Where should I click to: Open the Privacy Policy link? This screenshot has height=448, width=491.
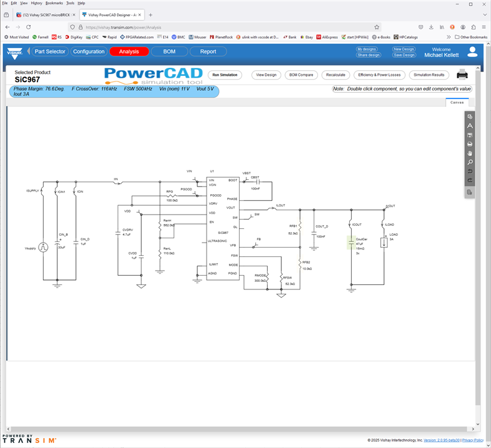pos(473,440)
